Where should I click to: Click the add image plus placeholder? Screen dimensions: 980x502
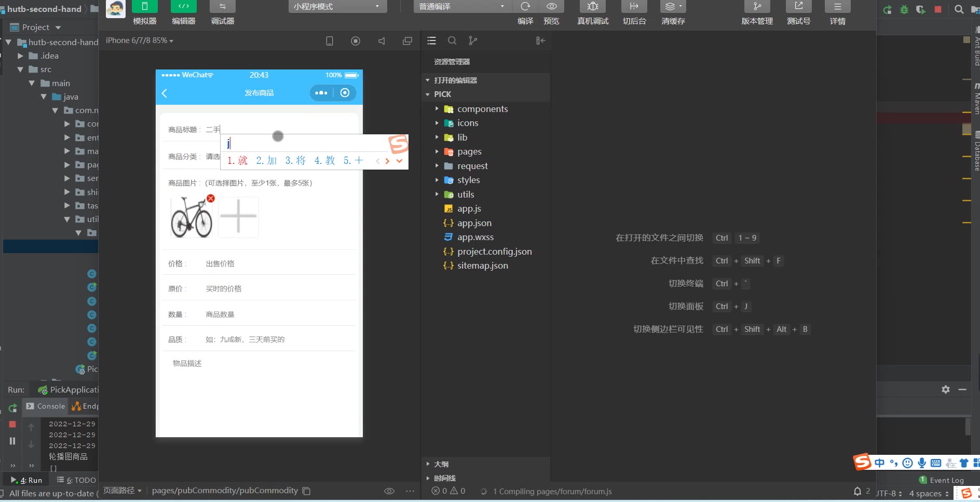(x=238, y=217)
